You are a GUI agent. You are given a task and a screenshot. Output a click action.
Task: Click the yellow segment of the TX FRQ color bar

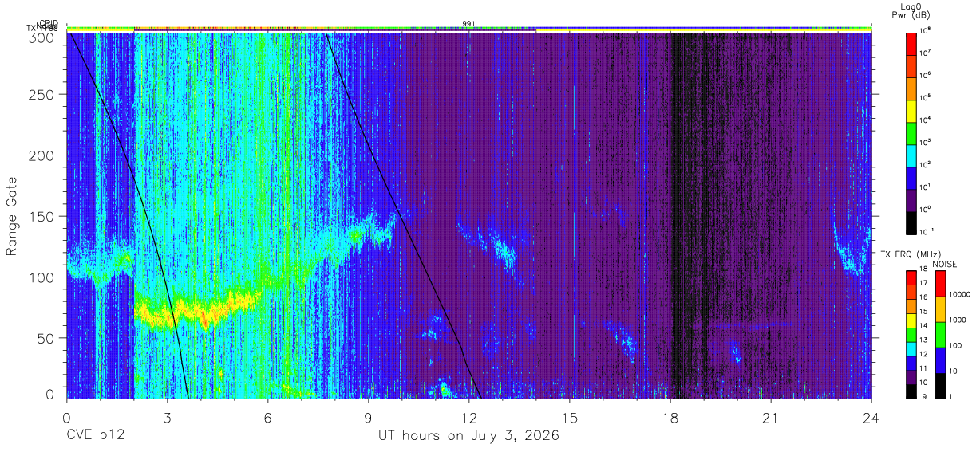[x=911, y=321]
